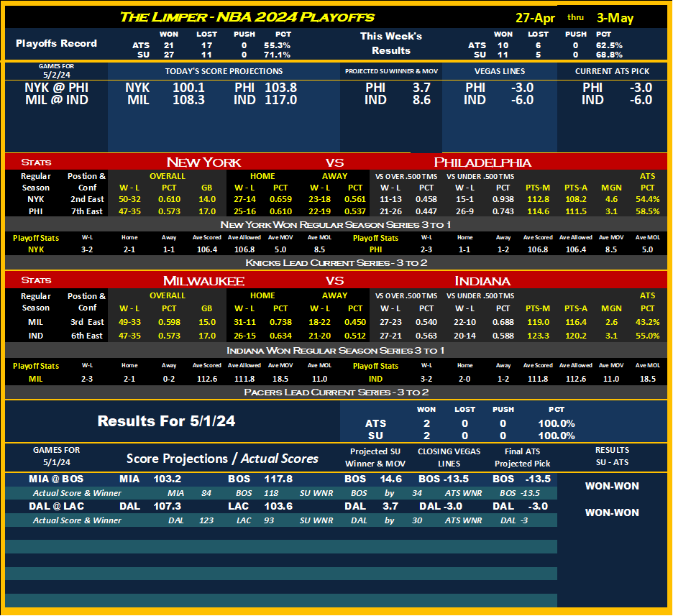Select IND points allowed "120.2"
Screen dimensions: 673x616
(575, 336)
